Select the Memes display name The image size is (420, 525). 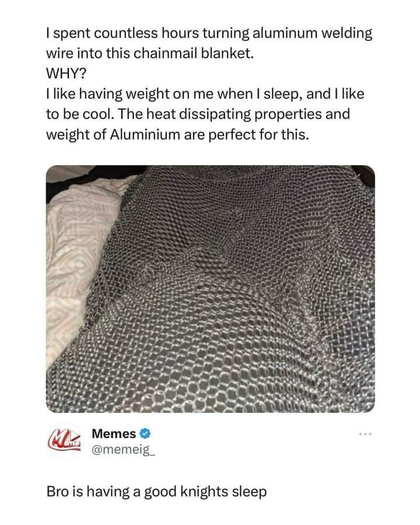[x=114, y=433]
